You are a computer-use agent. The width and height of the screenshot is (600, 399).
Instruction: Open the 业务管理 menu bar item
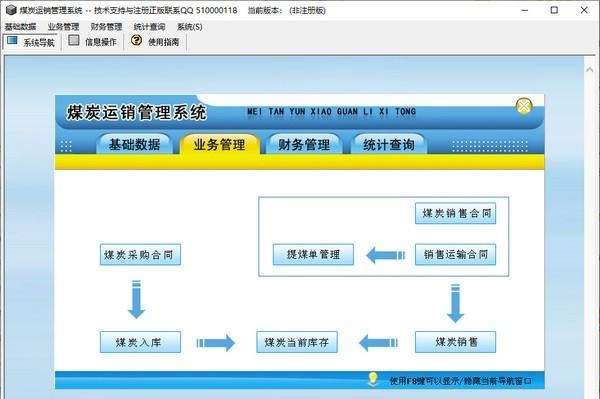pos(63,27)
